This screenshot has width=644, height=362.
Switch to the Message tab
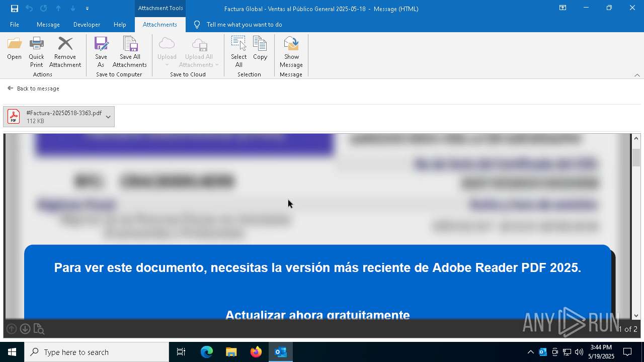point(48,25)
